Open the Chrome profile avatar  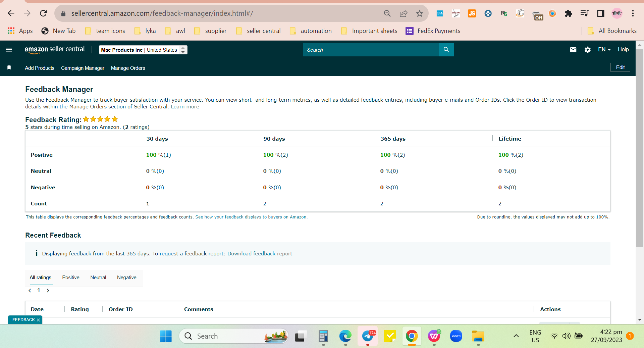point(617,13)
